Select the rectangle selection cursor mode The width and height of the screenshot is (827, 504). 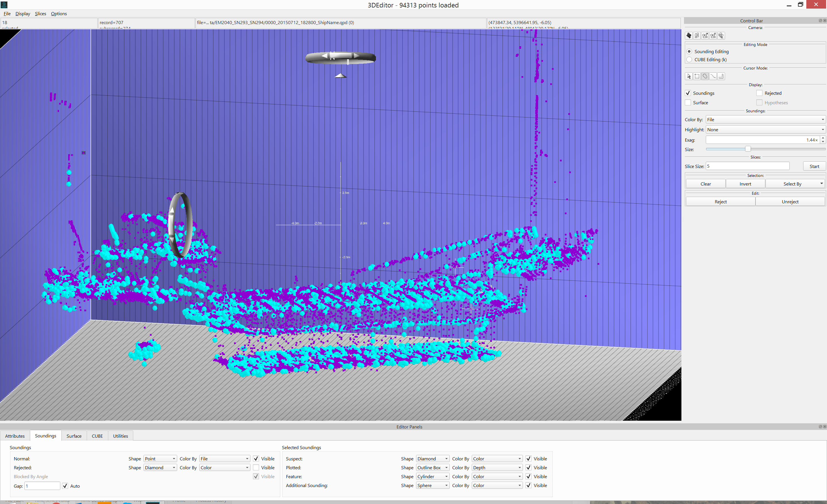697,76
